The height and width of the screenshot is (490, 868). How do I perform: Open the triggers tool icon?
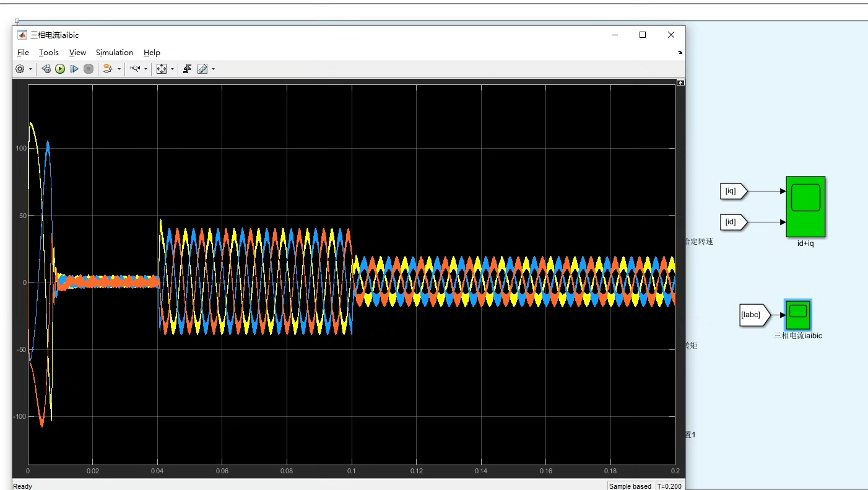[187, 69]
